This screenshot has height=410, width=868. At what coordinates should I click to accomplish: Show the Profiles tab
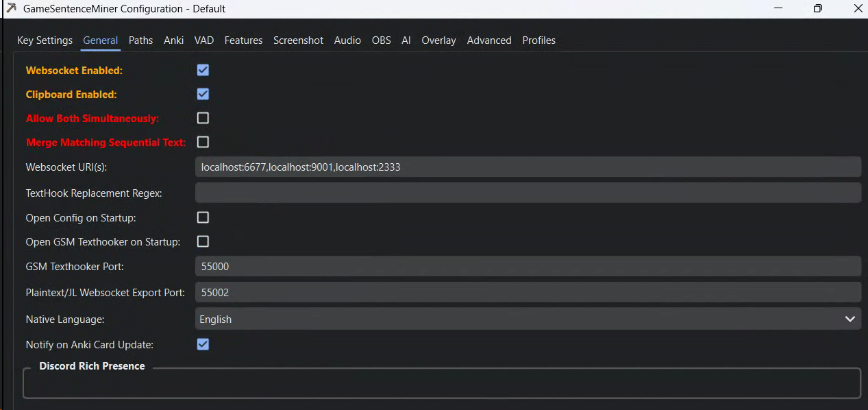coord(539,40)
